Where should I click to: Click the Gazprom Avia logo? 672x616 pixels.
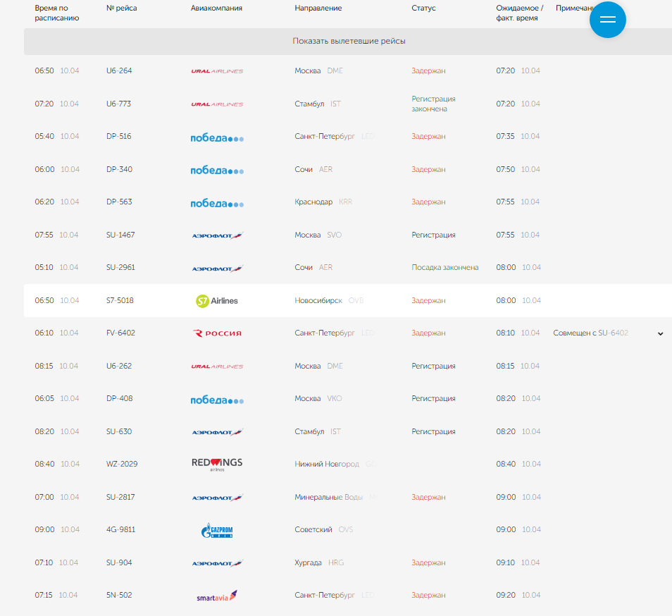click(x=217, y=530)
